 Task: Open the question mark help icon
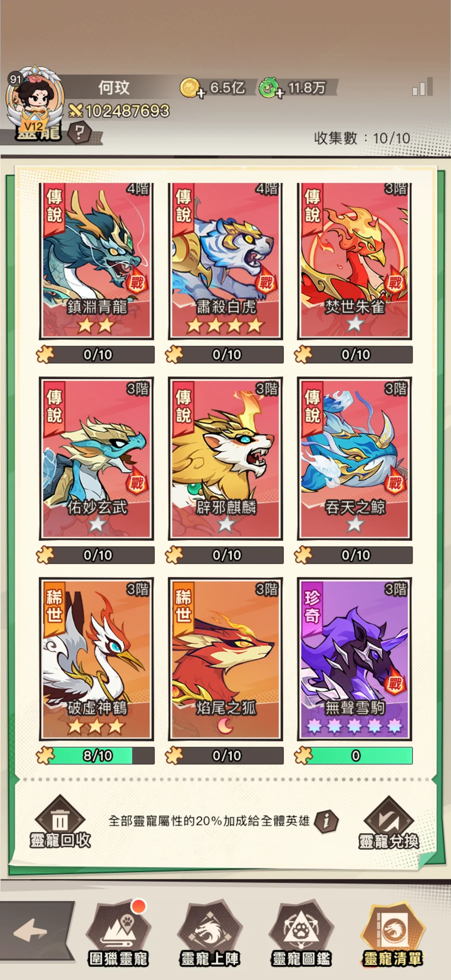coord(79,133)
